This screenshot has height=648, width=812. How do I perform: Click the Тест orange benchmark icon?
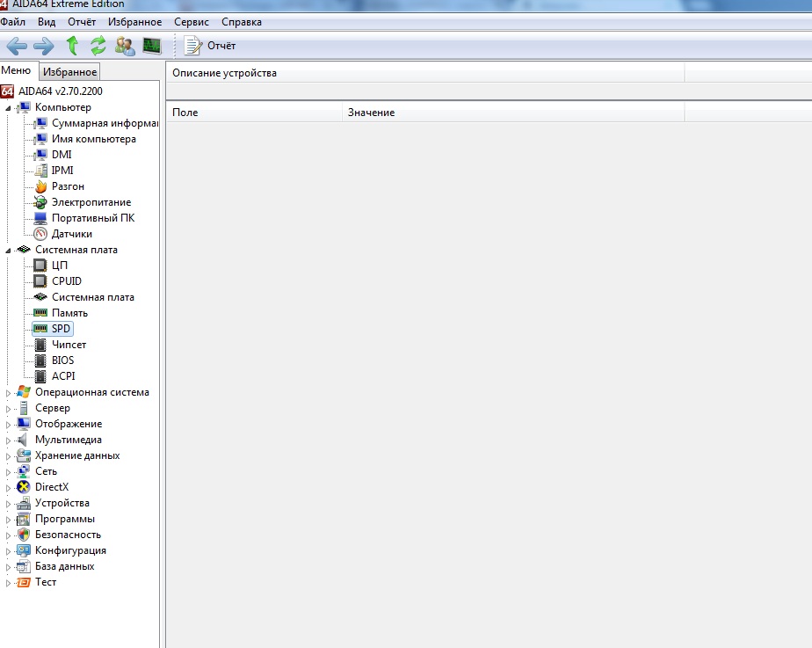click(x=24, y=582)
